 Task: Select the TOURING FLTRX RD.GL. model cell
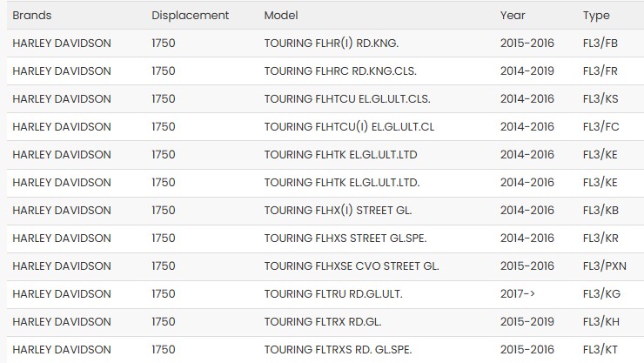tap(323, 322)
